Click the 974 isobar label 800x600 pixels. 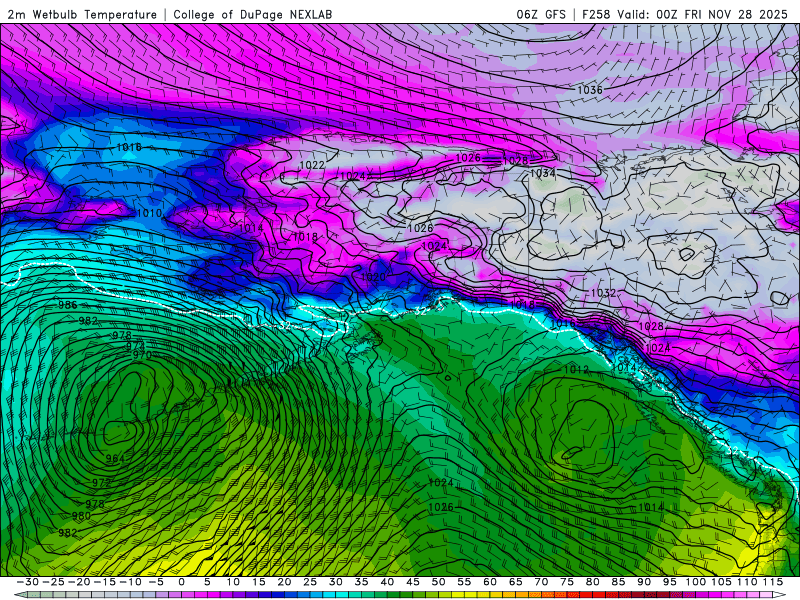coord(135,346)
